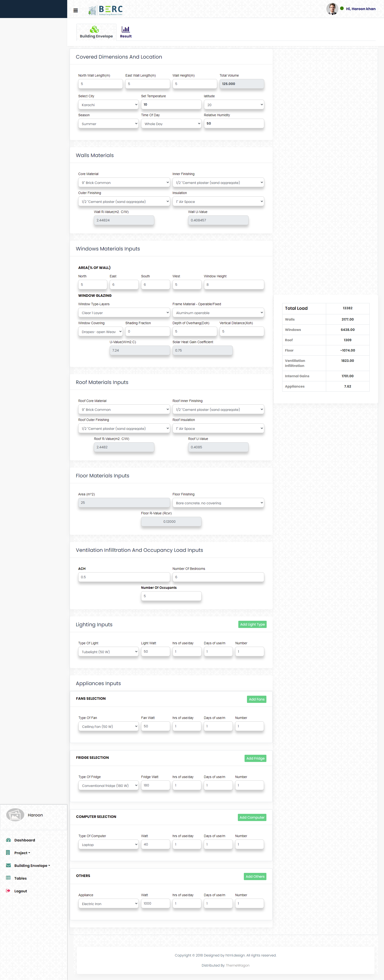Click the Building Envelope envelope icon in sidebar

tap(8, 865)
